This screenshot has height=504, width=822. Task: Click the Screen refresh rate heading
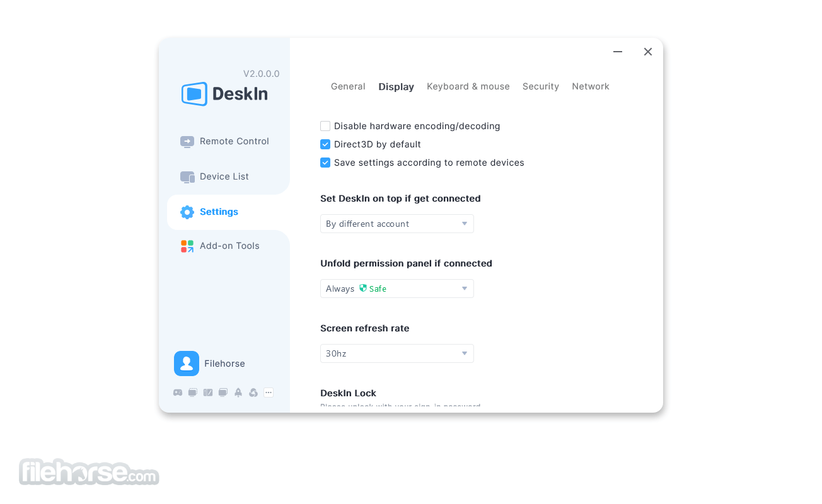(x=365, y=328)
